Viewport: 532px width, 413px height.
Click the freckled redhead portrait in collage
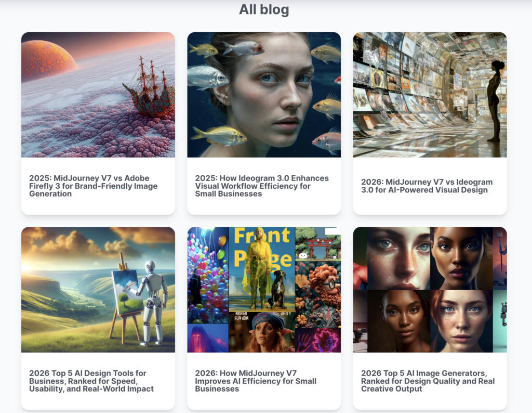click(461, 321)
